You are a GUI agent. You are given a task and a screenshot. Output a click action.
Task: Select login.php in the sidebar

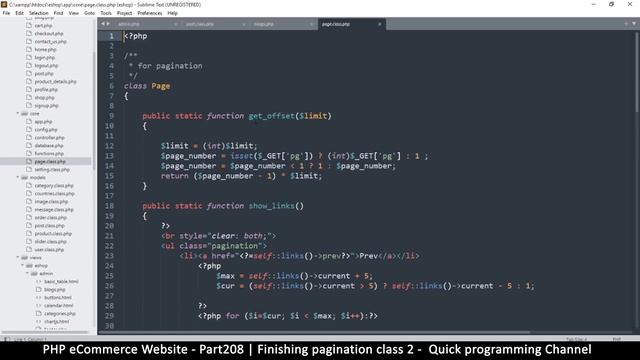click(x=45, y=58)
